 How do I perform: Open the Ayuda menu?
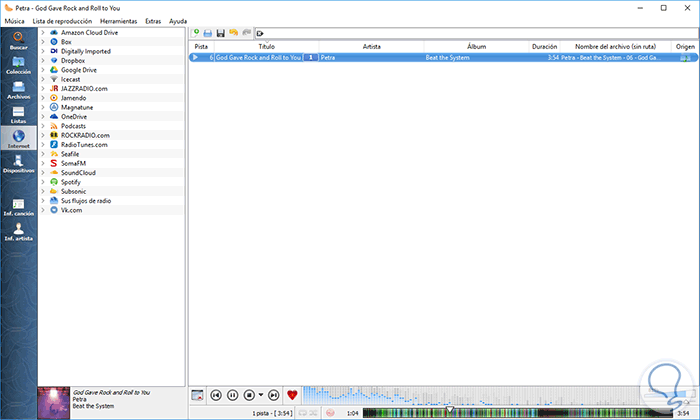(178, 21)
